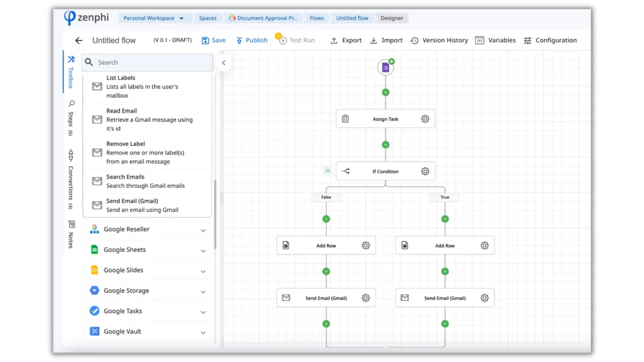Open the Variables panel

[496, 40]
